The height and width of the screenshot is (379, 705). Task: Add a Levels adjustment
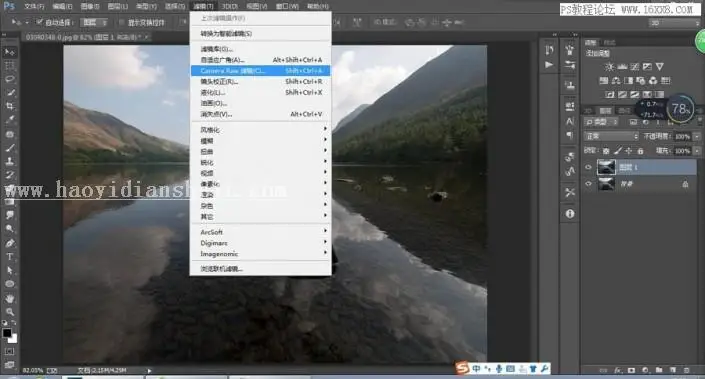[622, 67]
